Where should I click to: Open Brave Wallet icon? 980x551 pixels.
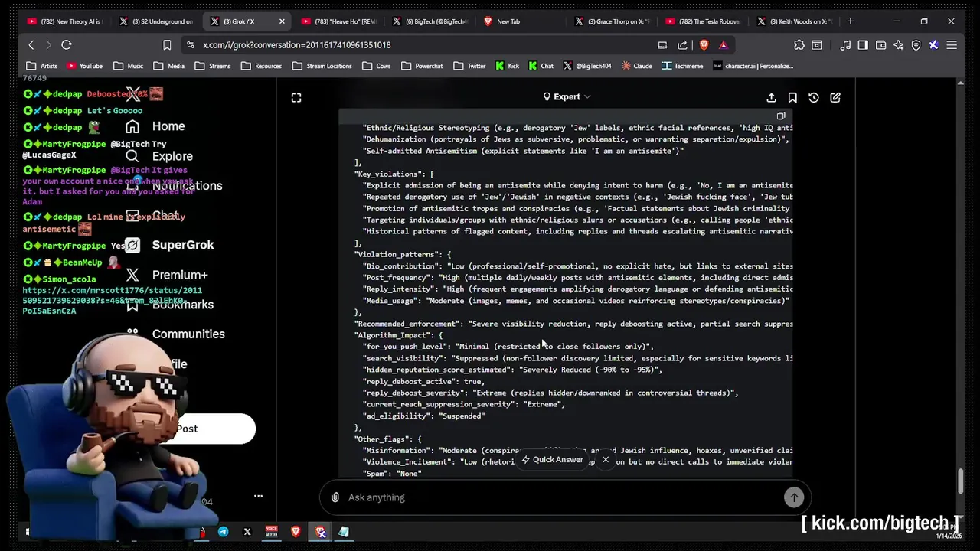point(880,45)
